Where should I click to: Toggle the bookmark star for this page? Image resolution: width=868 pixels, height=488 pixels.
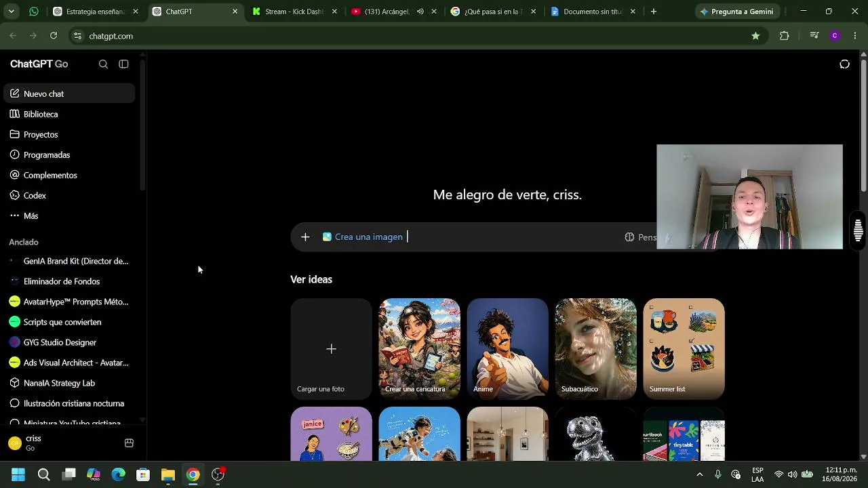coord(755,36)
